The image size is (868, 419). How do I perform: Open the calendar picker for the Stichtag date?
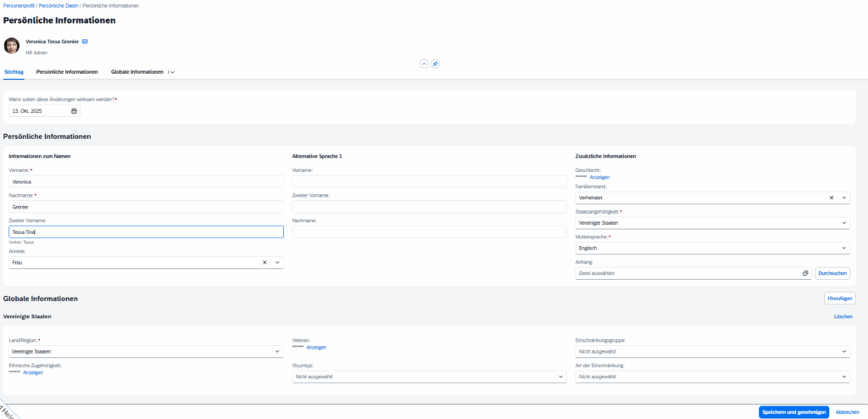coord(74,111)
